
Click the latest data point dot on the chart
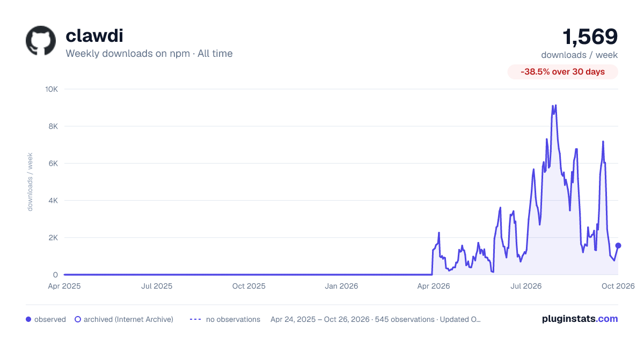click(618, 245)
